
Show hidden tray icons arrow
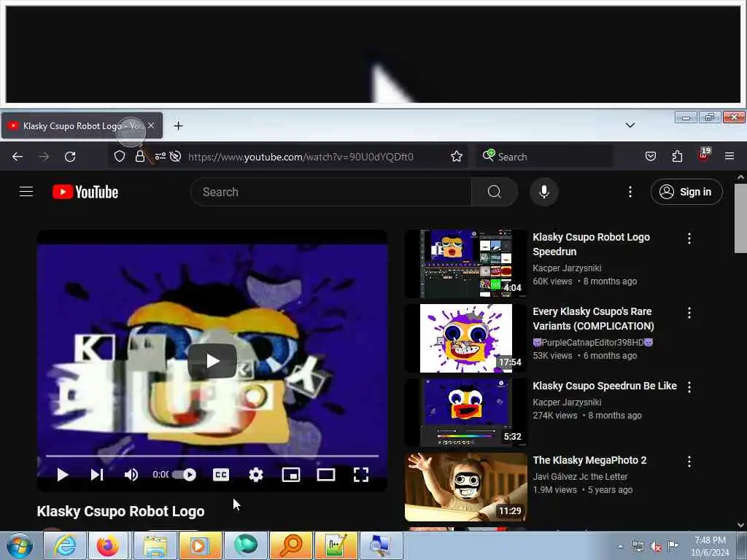pyautogui.click(x=620, y=546)
